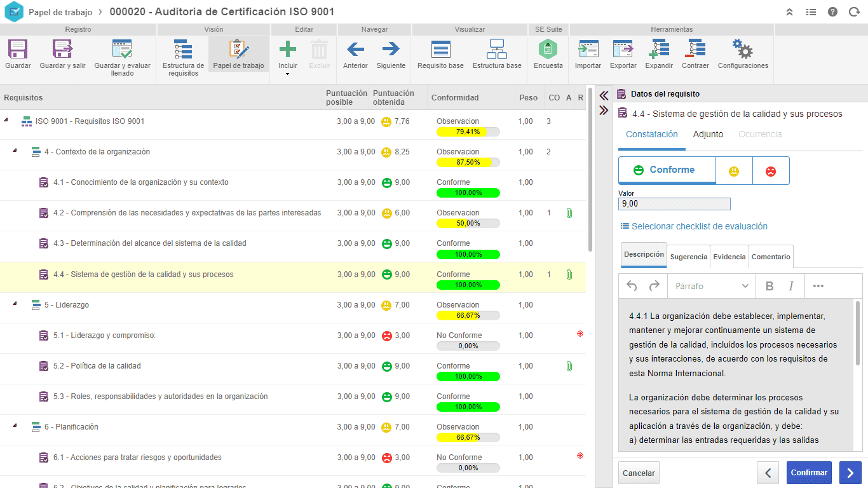
Task: Click Papel de trabajo breadcrumb link
Action: coord(60,12)
